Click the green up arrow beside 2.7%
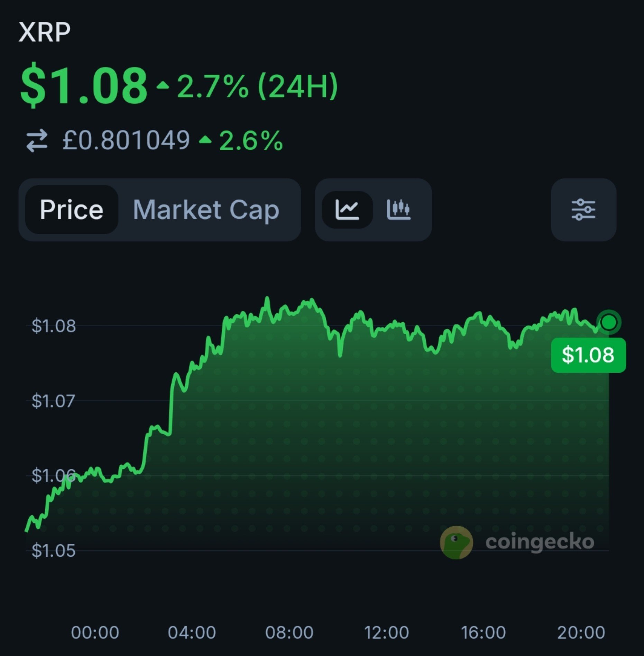 click(x=163, y=85)
